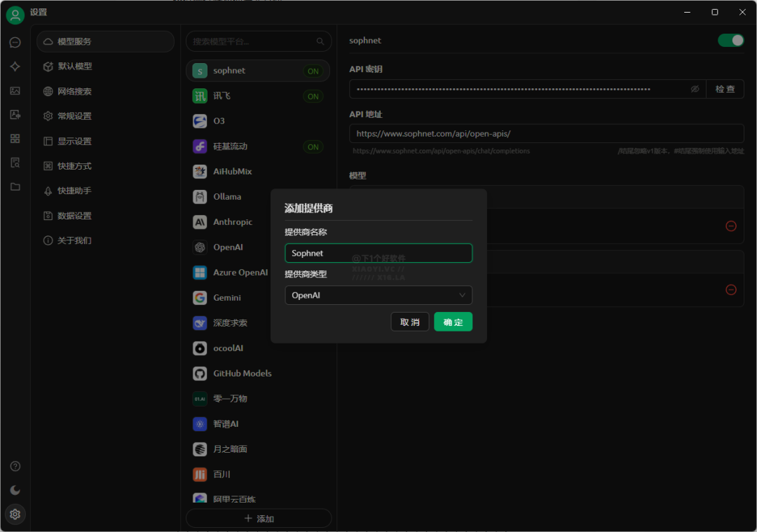Select 深度求索 in provider list
This screenshot has height=532, width=757.
coord(258,323)
